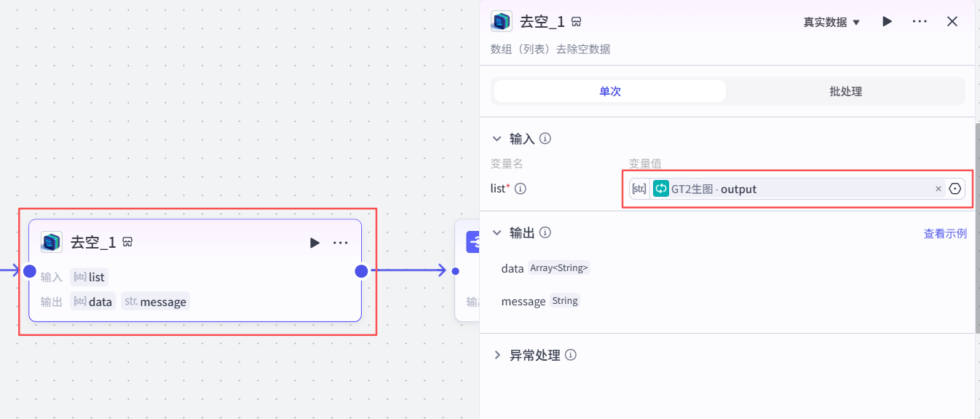
Task: Select the message output tag on canvas node
Action: pyautogui.click(x=156, y=302)
